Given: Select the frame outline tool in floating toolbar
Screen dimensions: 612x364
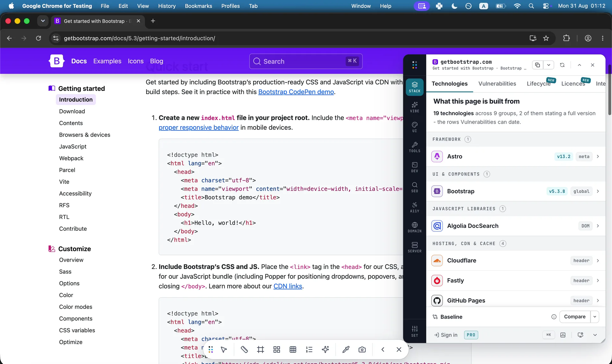Looking at the screenshot, I should (260, 350).
